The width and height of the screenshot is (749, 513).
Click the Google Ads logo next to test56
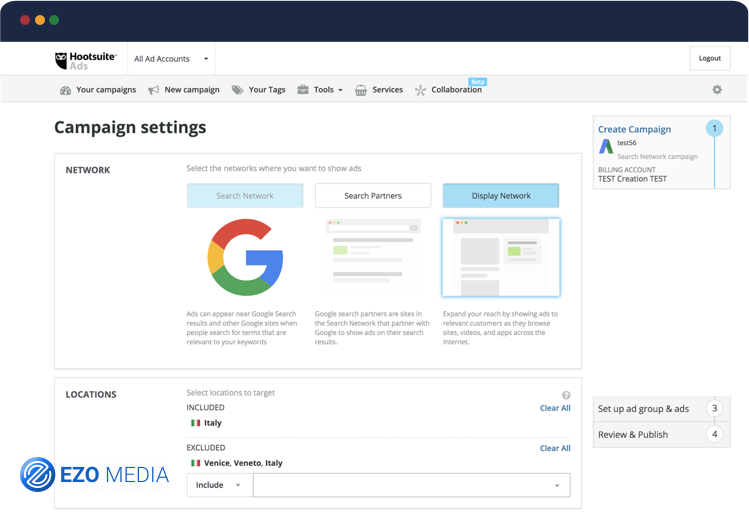point(606,146)
